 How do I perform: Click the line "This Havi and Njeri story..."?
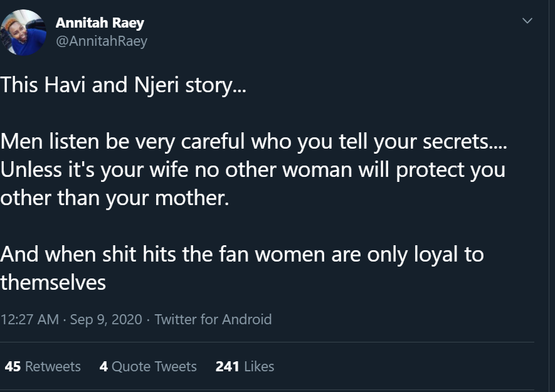(x=124, y=85)
